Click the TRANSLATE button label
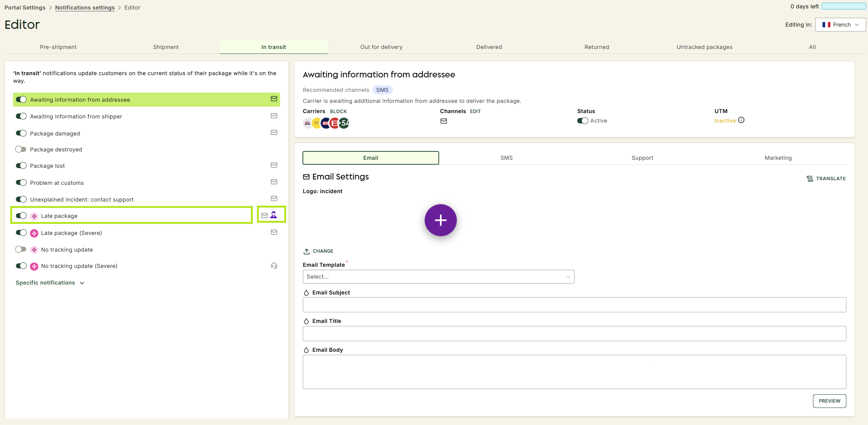The height and width of the screenshot is (425, 868). [x=831, y=179]
